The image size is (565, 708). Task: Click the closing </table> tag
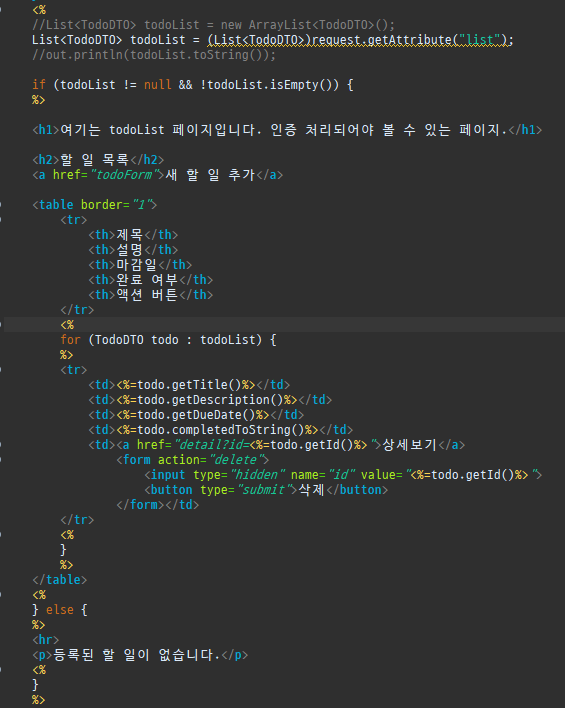pyautogui.click(x=60, y=579)
